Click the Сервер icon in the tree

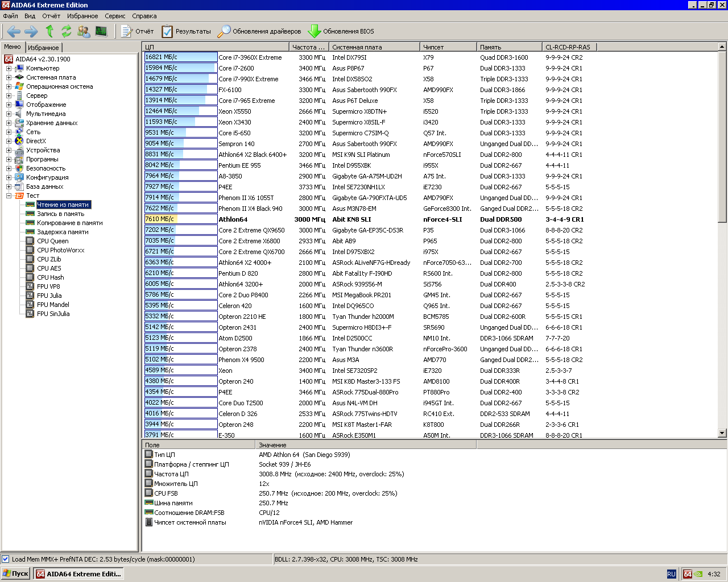[x=19, y=95]
